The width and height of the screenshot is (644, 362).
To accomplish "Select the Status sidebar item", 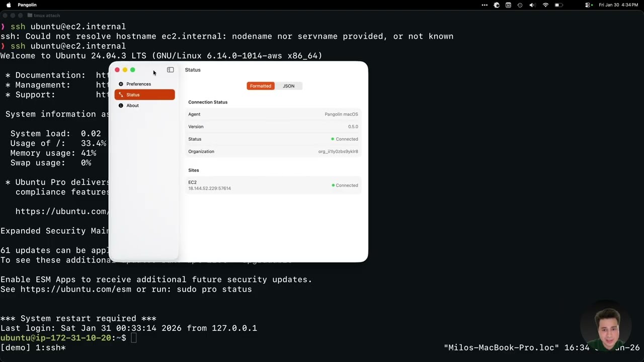I will tap(144, 95).
